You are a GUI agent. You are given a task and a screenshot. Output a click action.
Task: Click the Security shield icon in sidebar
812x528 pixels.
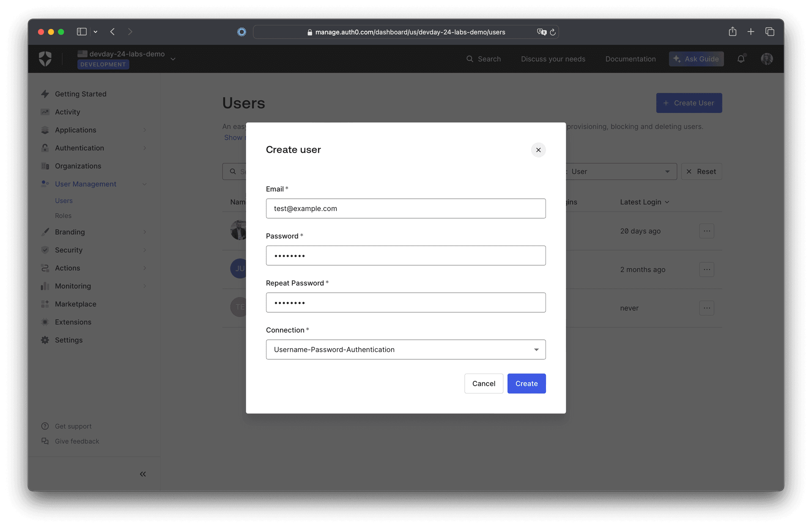click(45, 250)
